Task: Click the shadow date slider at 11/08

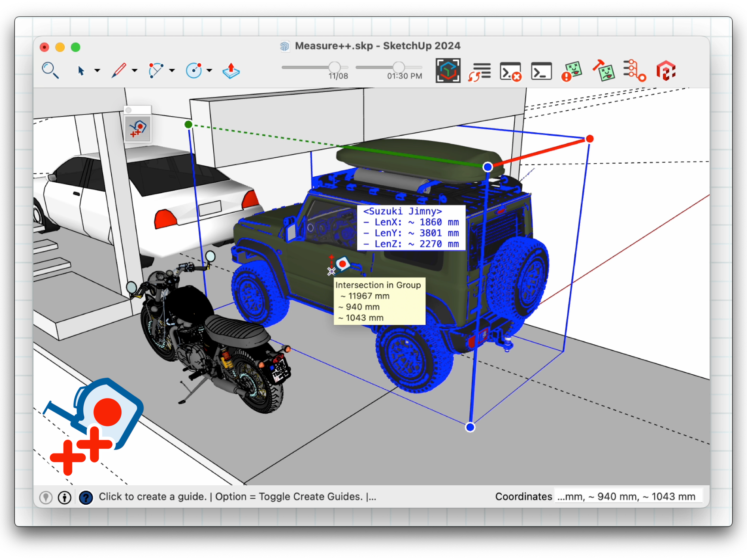Action: pos(334,67)
